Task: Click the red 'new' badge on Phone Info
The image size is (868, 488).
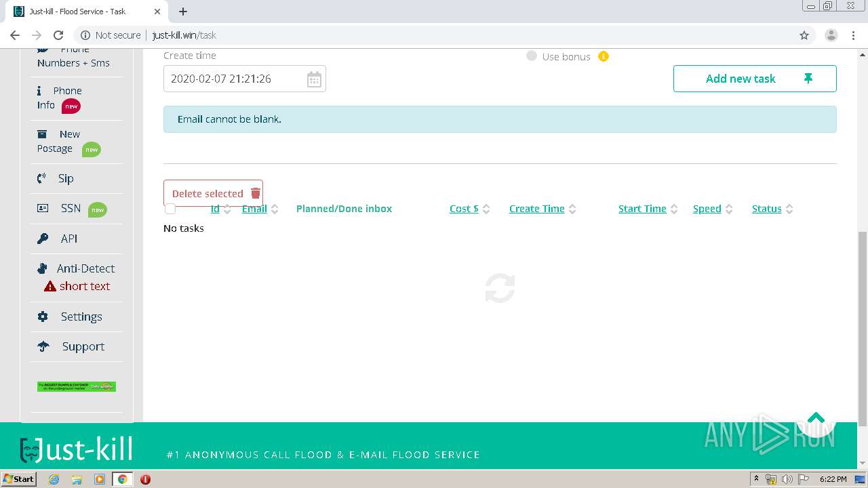Action: click(71, 106)
